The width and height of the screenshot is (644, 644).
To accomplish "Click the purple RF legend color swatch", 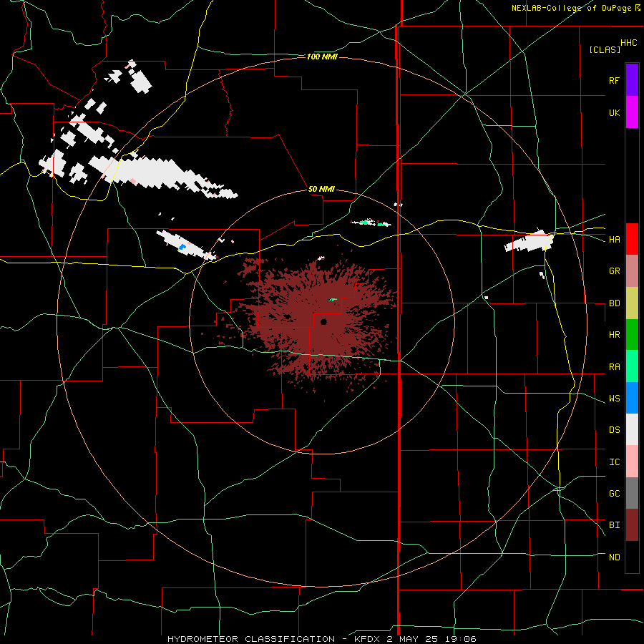I will tap(632, 80).
